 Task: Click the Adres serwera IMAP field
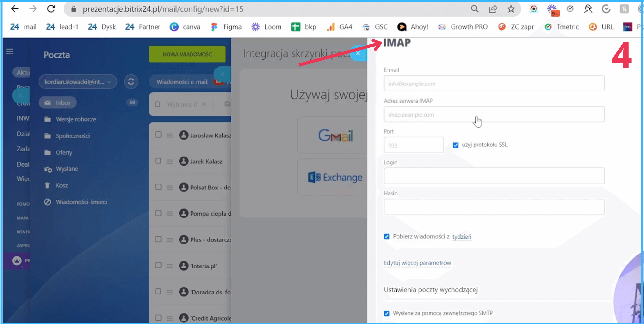click(x=494, y=115)
